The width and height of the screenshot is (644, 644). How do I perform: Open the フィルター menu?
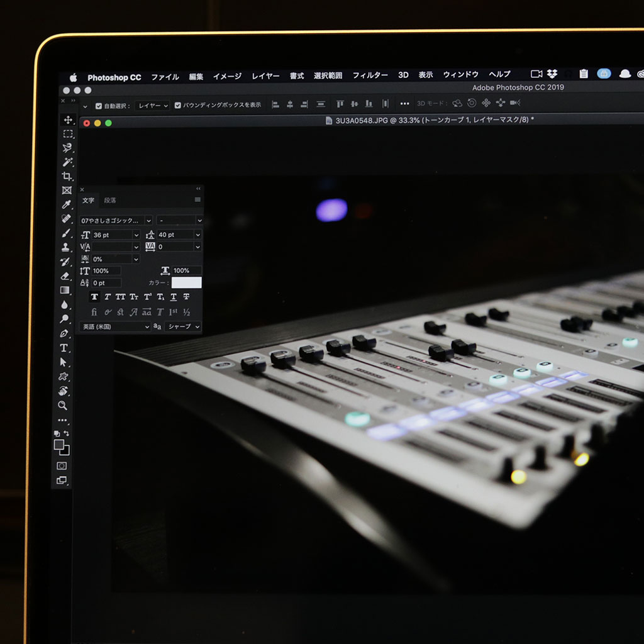point(370,75)
